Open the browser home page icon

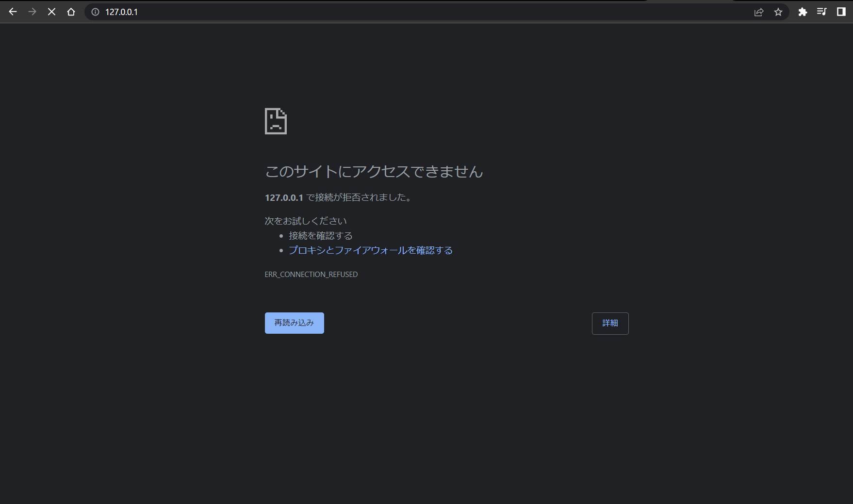(71, 12)
